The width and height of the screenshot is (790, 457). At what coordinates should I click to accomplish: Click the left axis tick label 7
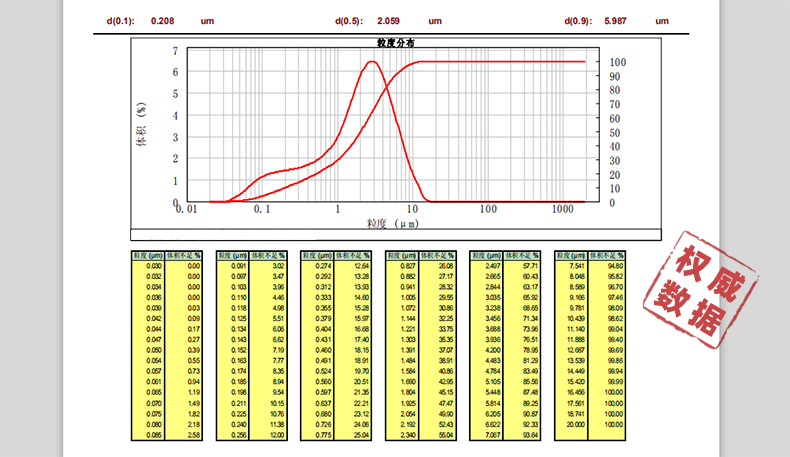175,50
